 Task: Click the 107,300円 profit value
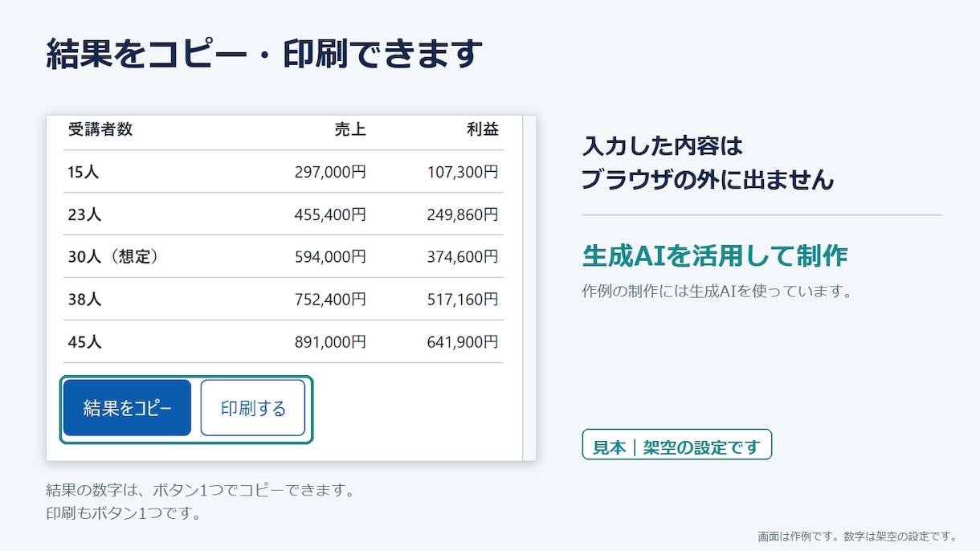[463, 172]
